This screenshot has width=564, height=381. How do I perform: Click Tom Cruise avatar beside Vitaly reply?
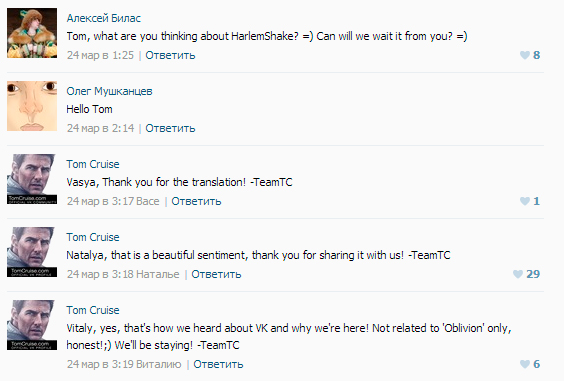click(x=32, y=325)
